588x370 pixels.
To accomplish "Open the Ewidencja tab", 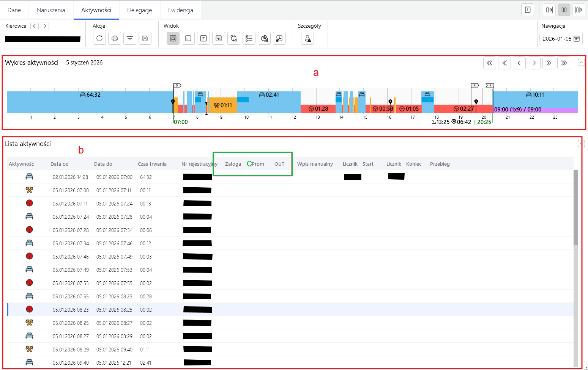I will [x=181, y=10].
